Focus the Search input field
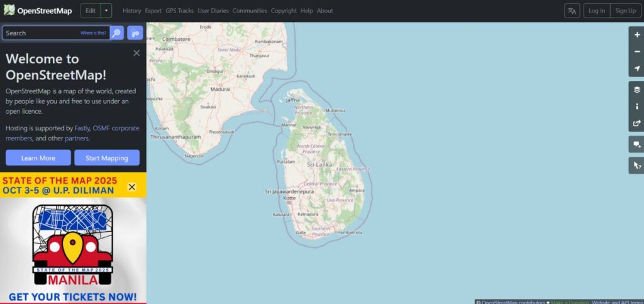644x304 pixels. (56, 33)
